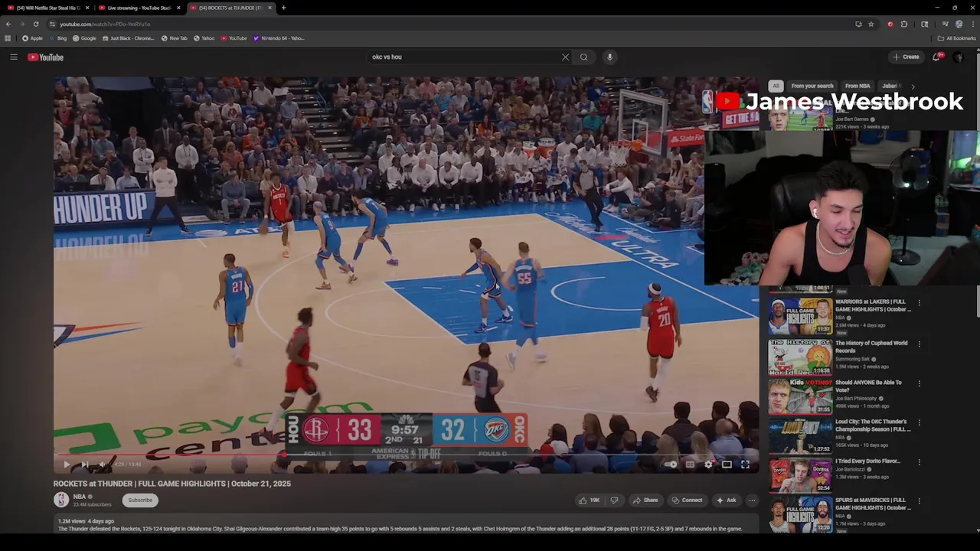Open player settings gear
Viewport: 980px width, 551px height.
[708, 464]
